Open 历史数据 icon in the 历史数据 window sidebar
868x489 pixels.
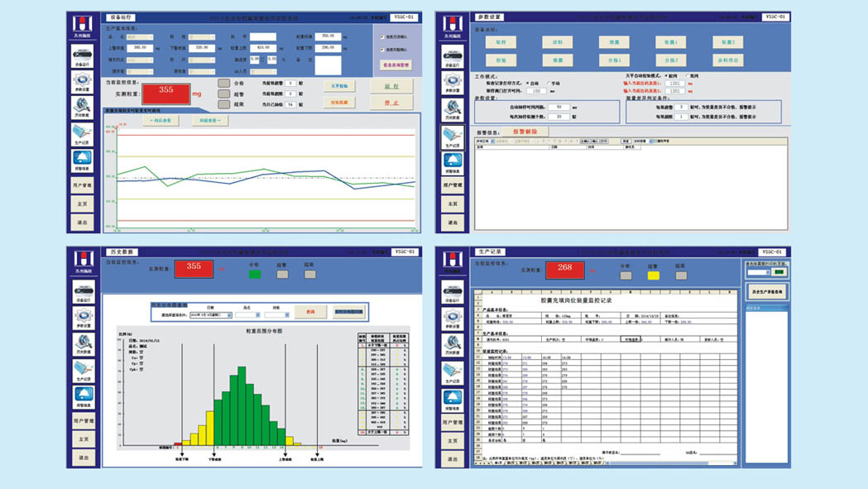click(x=83, y=344)
